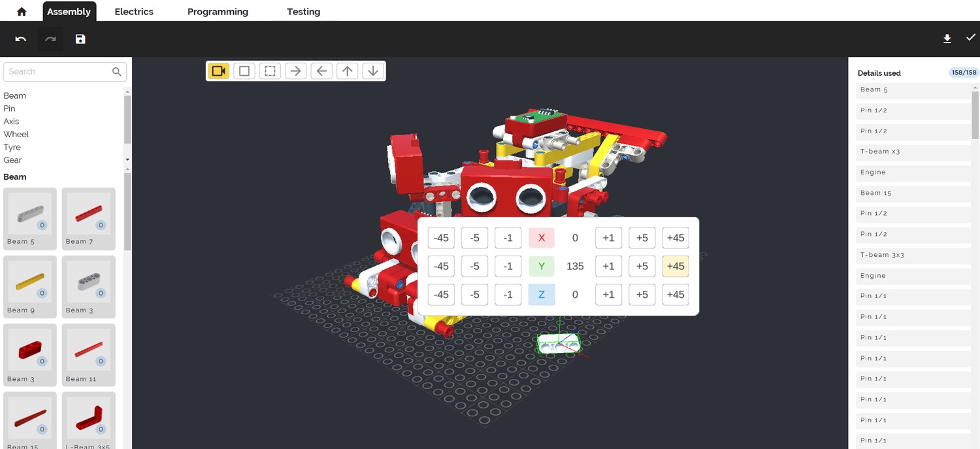Screen dimensions: 980x449
Task: Undo the last action
Action: (x=21, y=39)
